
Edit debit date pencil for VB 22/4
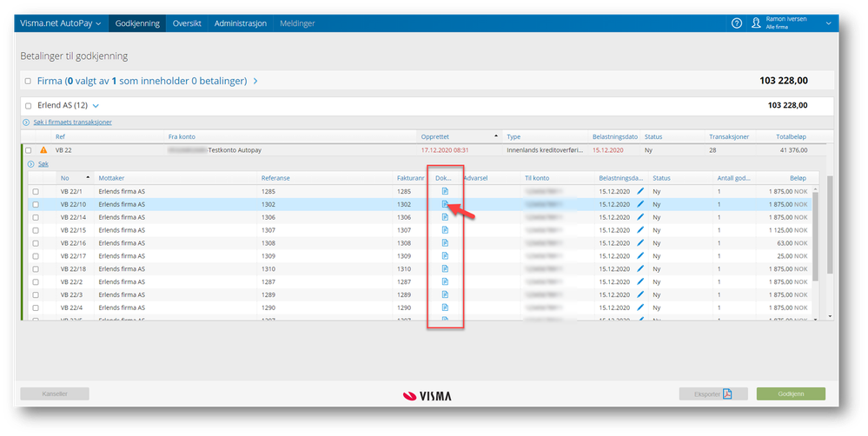pyautogui.click(x=640, y=307)
